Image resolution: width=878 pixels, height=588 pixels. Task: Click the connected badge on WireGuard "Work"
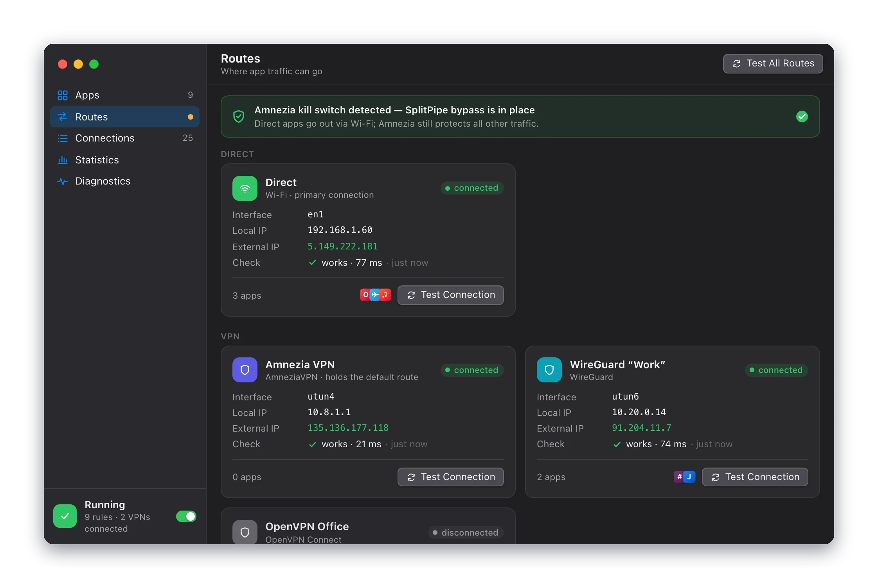(x=776, y=370)
